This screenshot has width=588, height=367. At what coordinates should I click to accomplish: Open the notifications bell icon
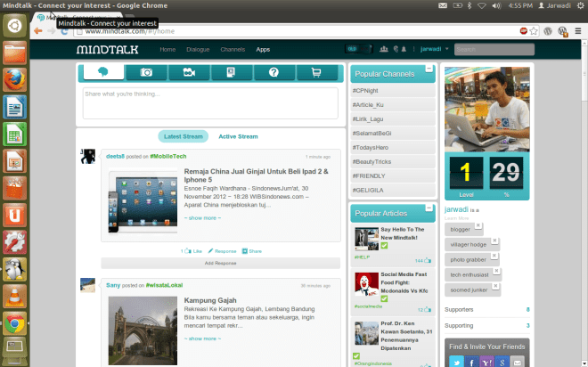[404, 49]
